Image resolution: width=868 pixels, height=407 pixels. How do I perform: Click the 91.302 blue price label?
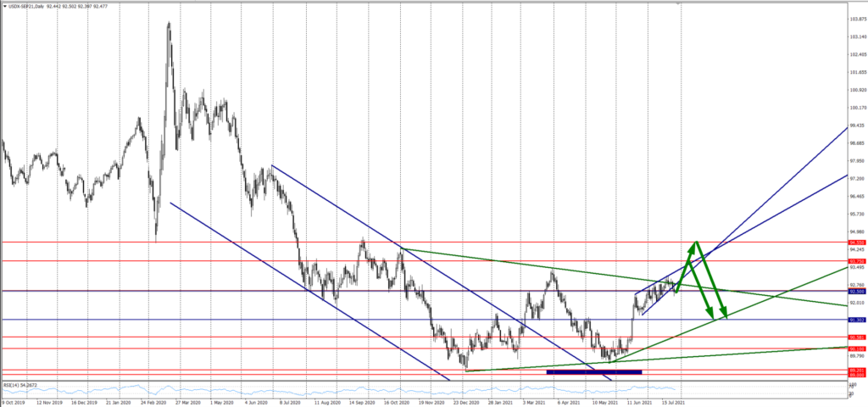click(x=857, y=320)
